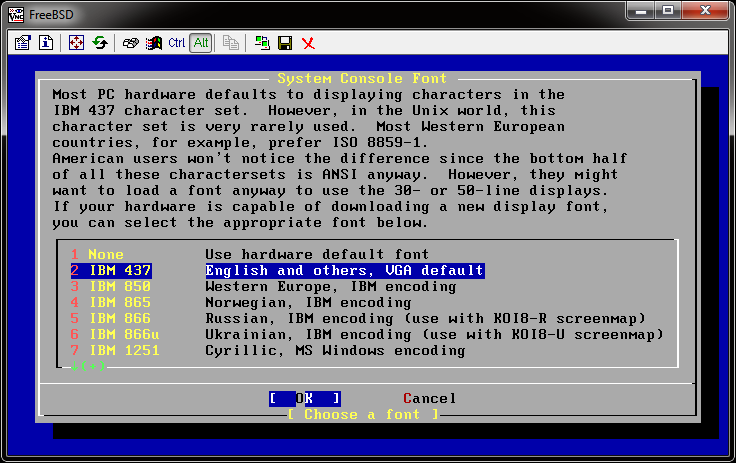The width and height of the screenshot is (736, 463).
Task: Select font option 7 IBM 1251
Action: point(115,350)
